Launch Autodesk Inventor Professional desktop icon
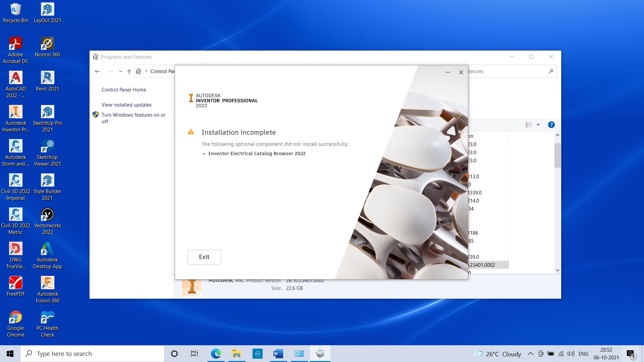Screen dimensions: 644x362 pos(15,119)
